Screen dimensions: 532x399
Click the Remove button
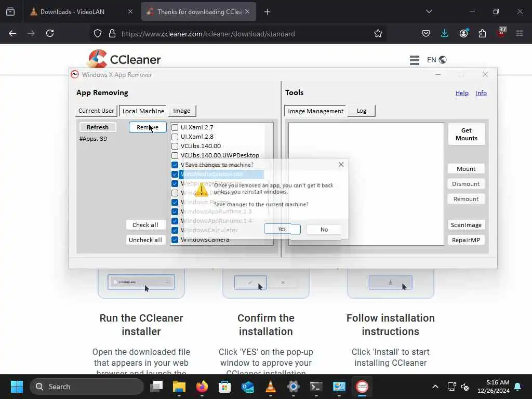(148, 127)
